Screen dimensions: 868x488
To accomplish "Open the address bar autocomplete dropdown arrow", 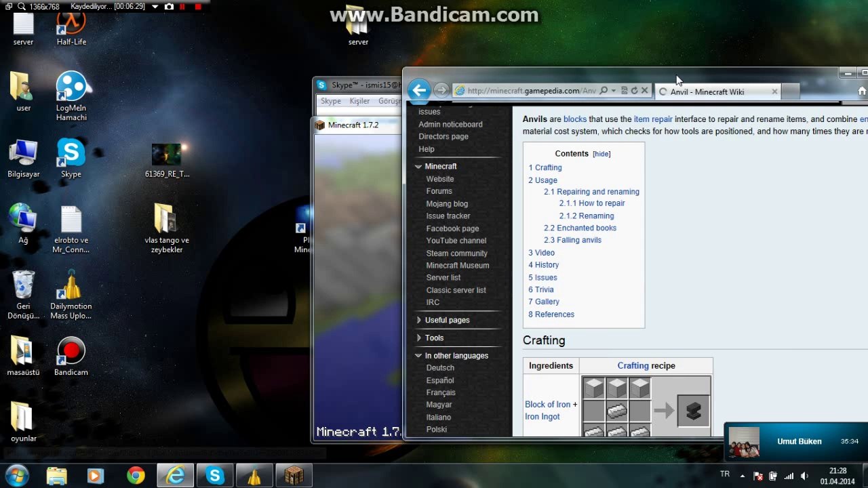I will click(613, 91).
